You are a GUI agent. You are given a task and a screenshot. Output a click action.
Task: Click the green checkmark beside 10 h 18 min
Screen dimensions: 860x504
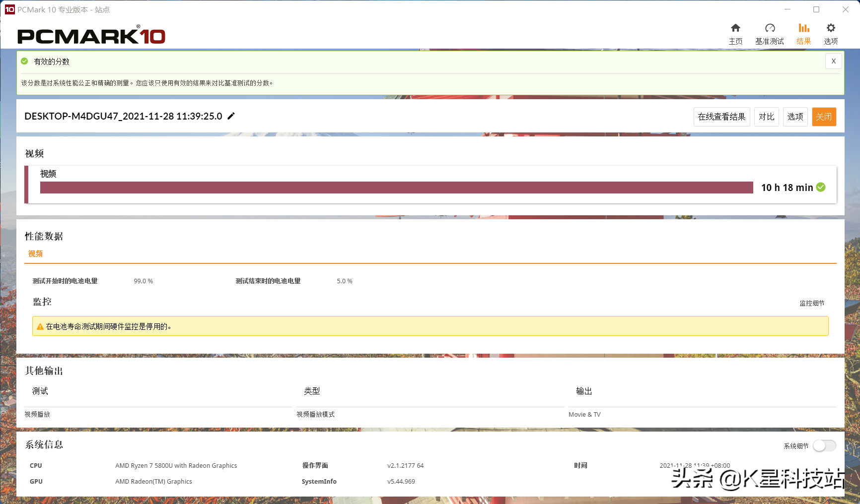(x=821, y=187)
